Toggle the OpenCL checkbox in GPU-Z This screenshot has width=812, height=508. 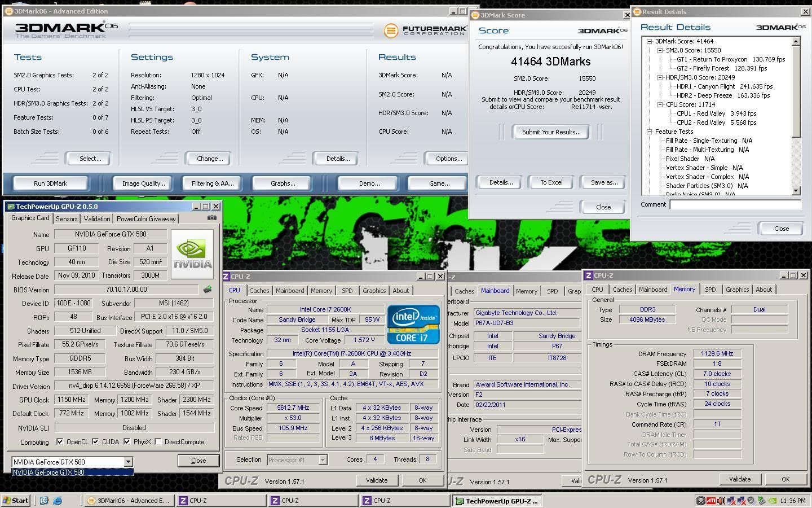point(60,442)
